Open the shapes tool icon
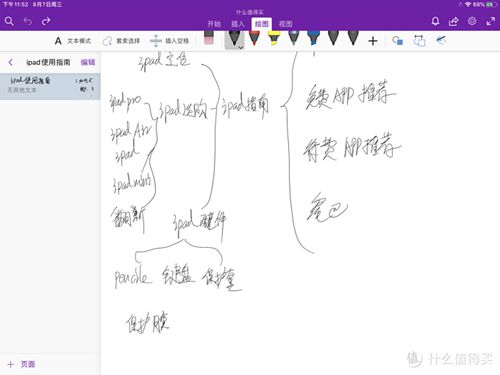Screen dimensions: 500x375 pos(397,41)
